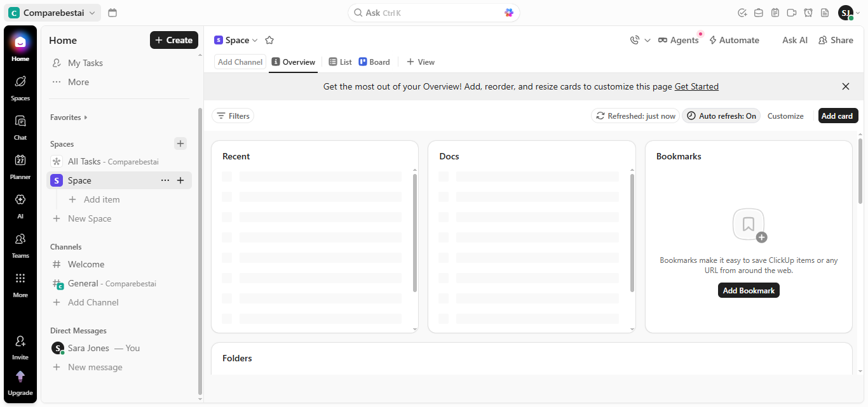Open More apps grid in left rail
The image size is (868, 407).
20,283
